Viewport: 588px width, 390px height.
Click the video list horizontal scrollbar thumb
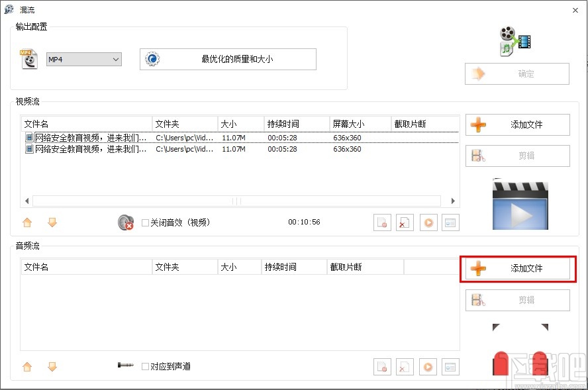[236, 201]
